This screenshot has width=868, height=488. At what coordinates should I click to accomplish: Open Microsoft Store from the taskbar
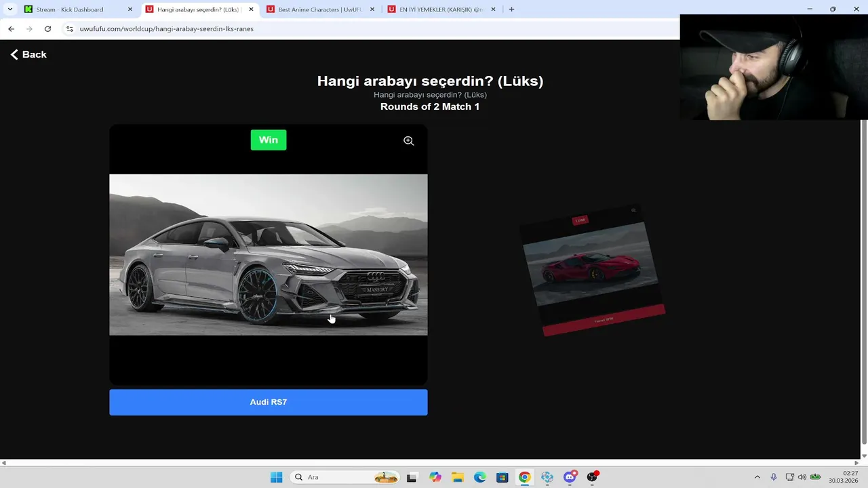(x=502, y=477)
